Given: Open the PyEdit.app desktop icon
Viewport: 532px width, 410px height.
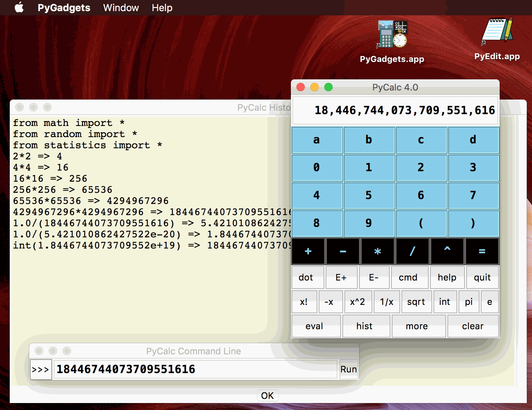Looking at the screenshot, I should click(x=497, y=32).
